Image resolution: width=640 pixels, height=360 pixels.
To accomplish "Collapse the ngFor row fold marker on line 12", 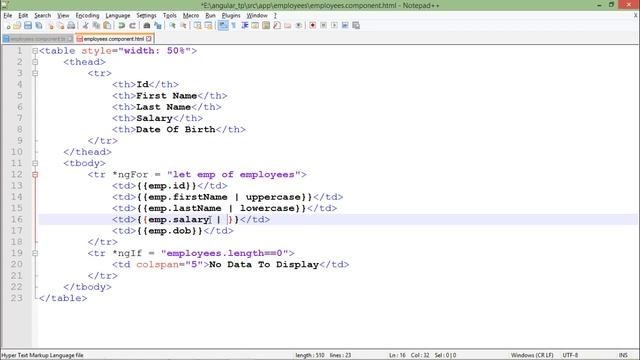I will (35, 175).
